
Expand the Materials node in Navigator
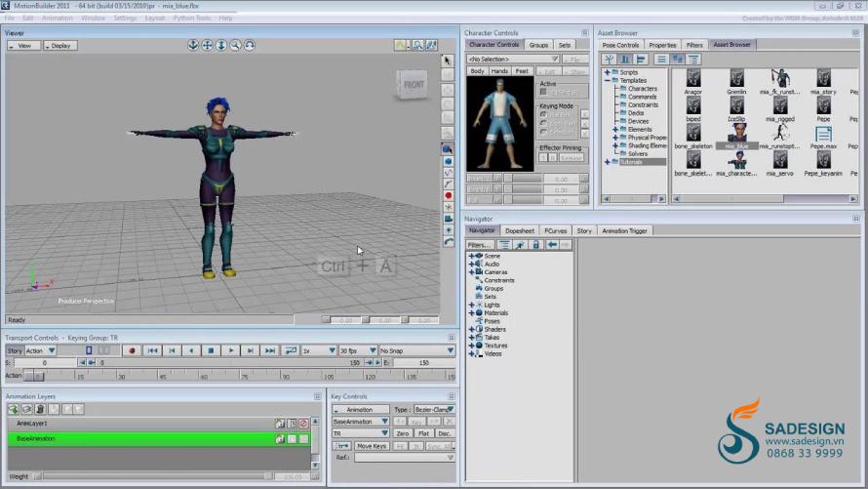click(x=472, y=313)
